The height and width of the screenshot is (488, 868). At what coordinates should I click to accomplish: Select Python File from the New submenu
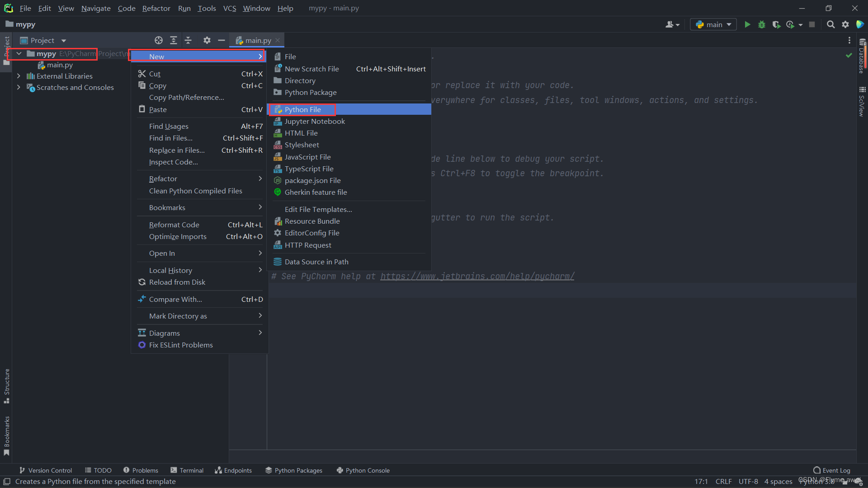pyautogui.click(x=302, y=109)
